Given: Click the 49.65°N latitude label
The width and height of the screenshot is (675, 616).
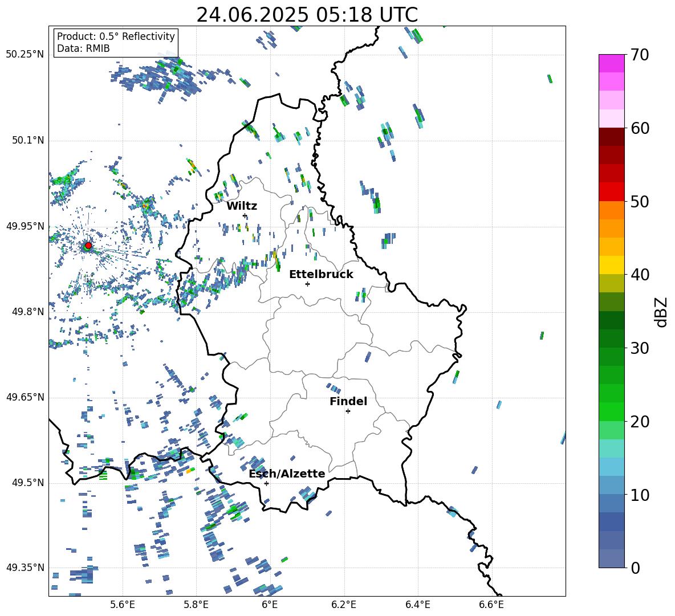Looking at the screenshot, I should tap(25, 397).
